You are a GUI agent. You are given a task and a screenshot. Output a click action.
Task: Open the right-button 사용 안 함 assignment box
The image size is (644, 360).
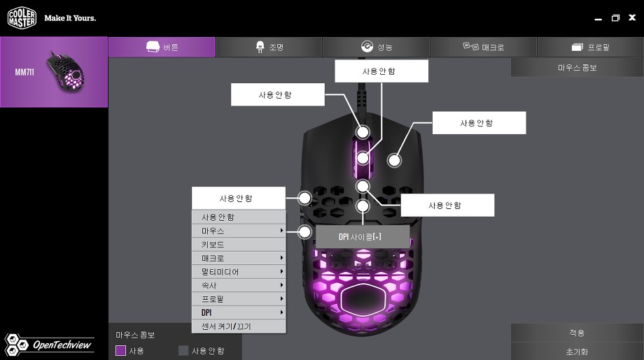[479, 122]
